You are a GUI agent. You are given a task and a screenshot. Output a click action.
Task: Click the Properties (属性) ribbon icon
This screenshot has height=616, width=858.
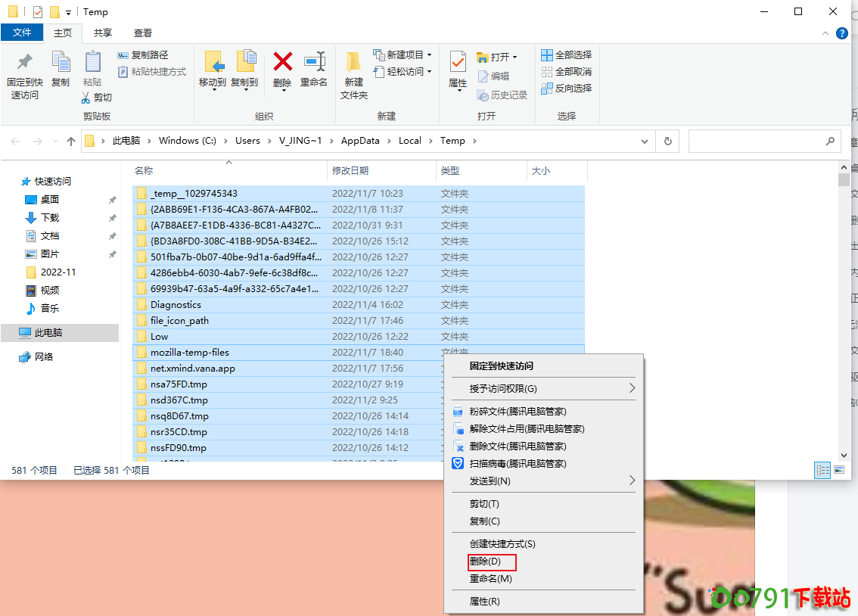coord(458,64)
